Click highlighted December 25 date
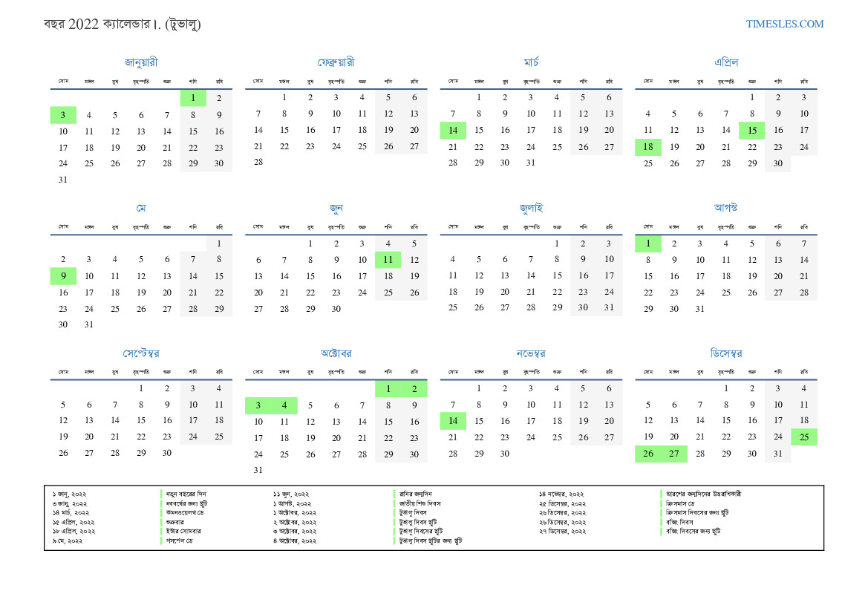 (803, 437)
